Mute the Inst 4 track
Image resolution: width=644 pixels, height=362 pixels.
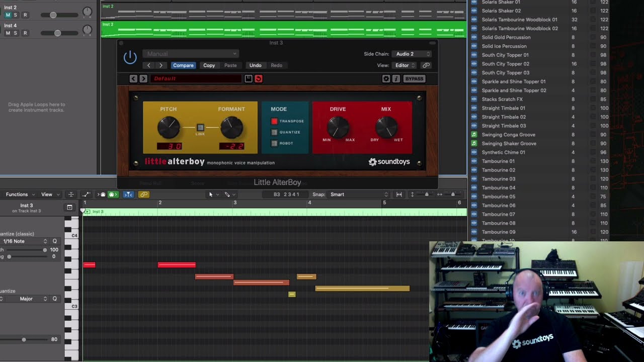(x=8, y=33)
